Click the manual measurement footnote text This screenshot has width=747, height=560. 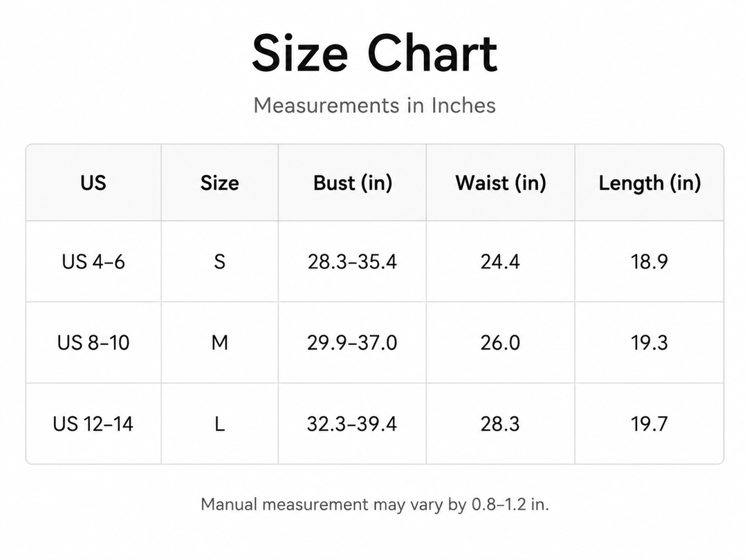375,504
